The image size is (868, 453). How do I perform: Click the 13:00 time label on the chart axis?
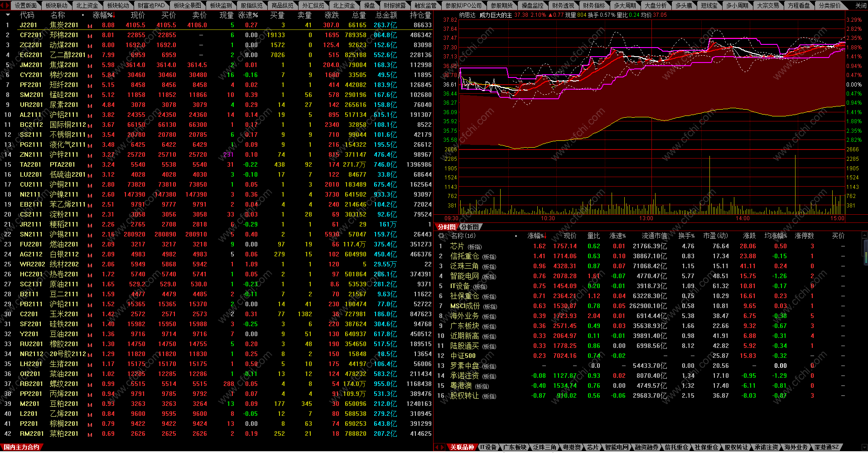click(646, 218)
